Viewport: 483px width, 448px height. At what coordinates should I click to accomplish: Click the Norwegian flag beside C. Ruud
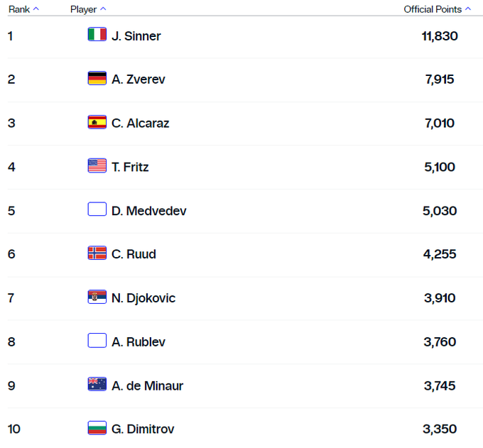click(x=97, y=253)
